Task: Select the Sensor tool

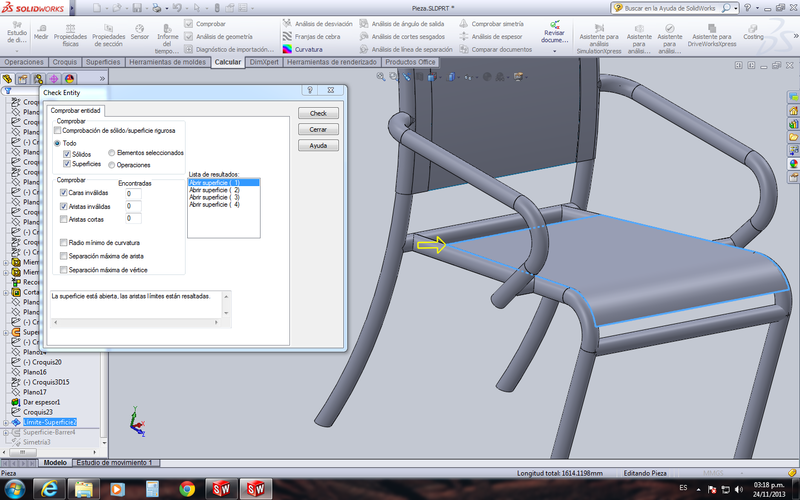Action: (x=139, y=33)
